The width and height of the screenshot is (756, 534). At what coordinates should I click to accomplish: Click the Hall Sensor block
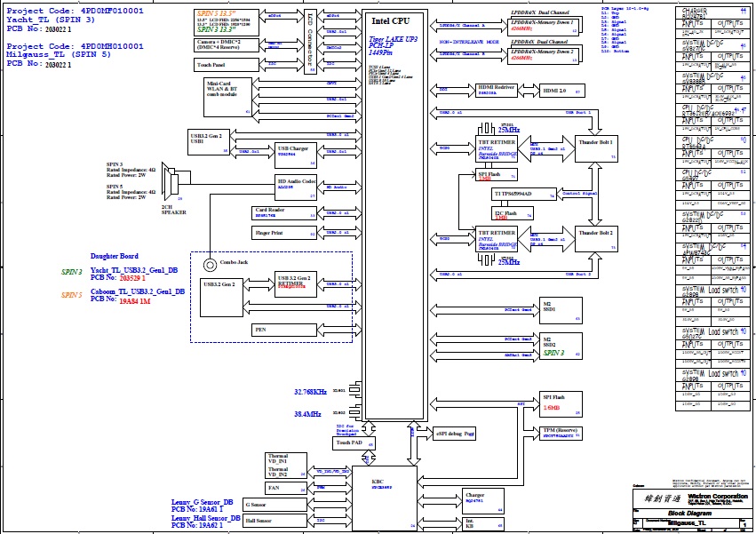click(x=275, y=521)
